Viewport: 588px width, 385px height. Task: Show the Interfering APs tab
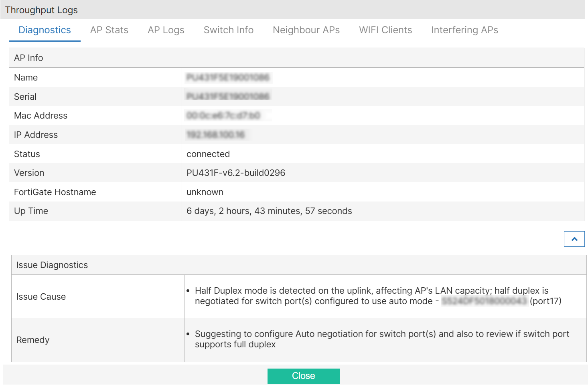coord(464,30)
